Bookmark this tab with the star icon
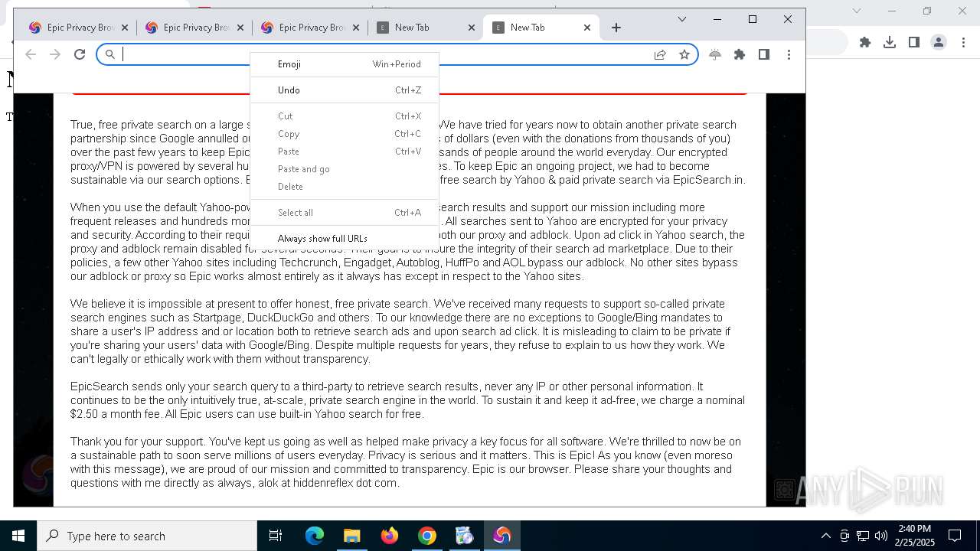Image resolution: width=980 pixels, height=551 pixels. [684, 54]
